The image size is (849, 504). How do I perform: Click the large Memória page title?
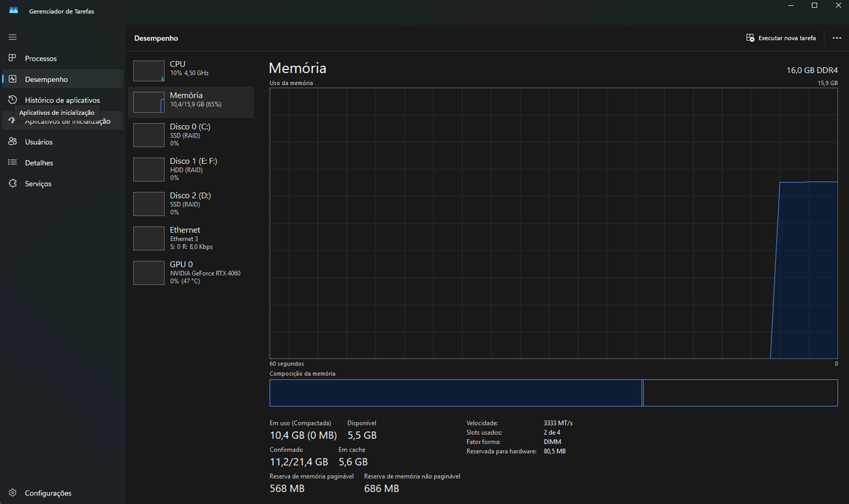[298, 69]
